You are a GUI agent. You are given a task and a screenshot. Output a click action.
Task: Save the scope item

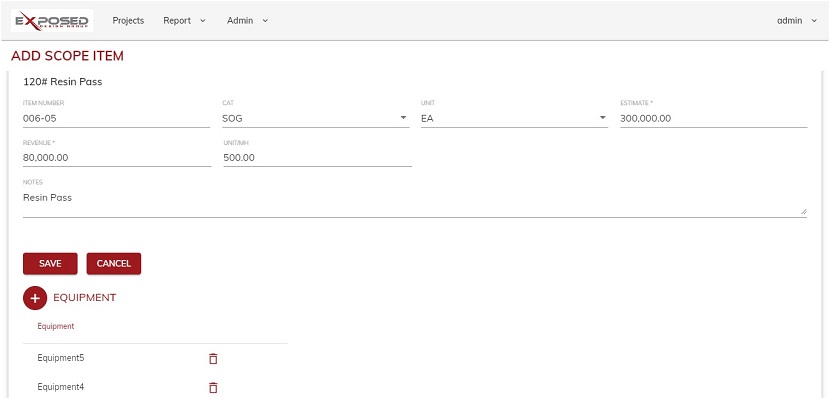50,264
